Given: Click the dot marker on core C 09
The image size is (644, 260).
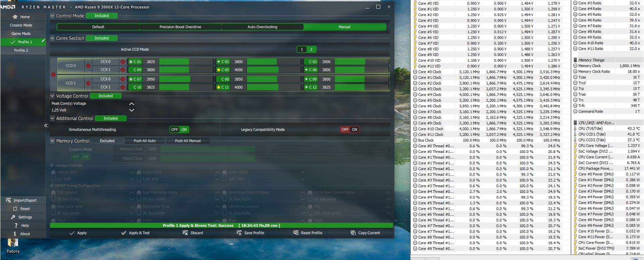Looking at the screenshot, I should point(306,79).
